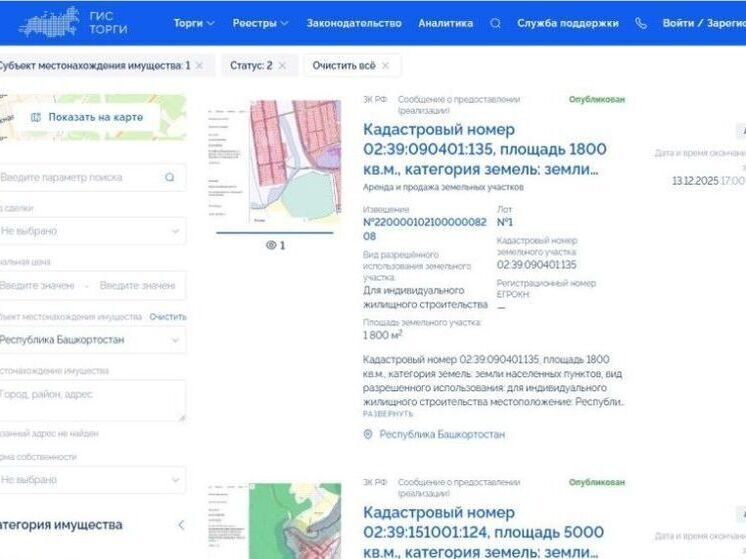Click the eye view counter under first thumbnail

click(275, 245)
